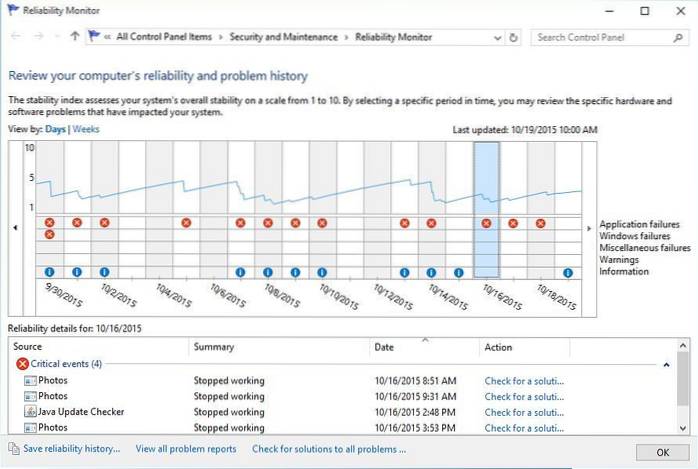Click All Control Panel Items breadcrumb
Screen dimensions: 698x469
coord(164,37)
